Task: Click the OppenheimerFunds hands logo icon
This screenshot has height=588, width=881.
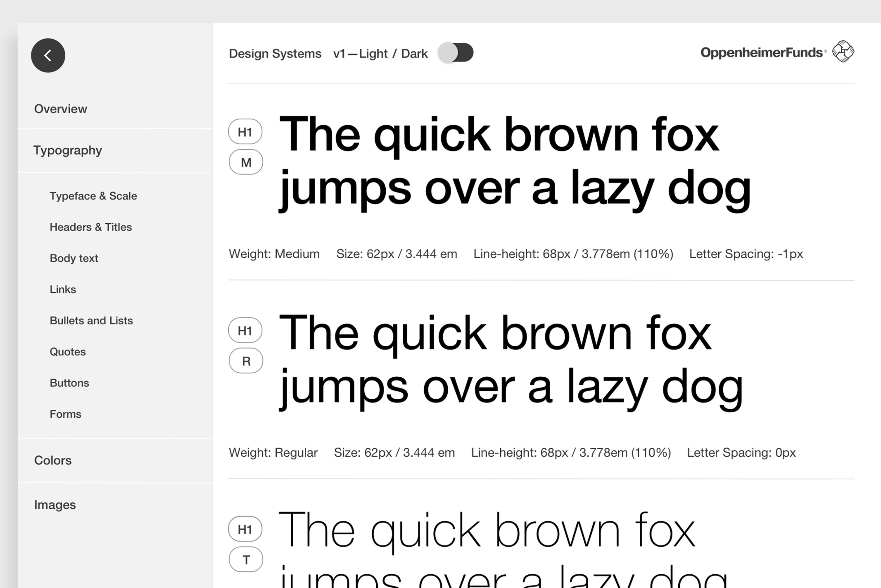Action: coord(843,51)
